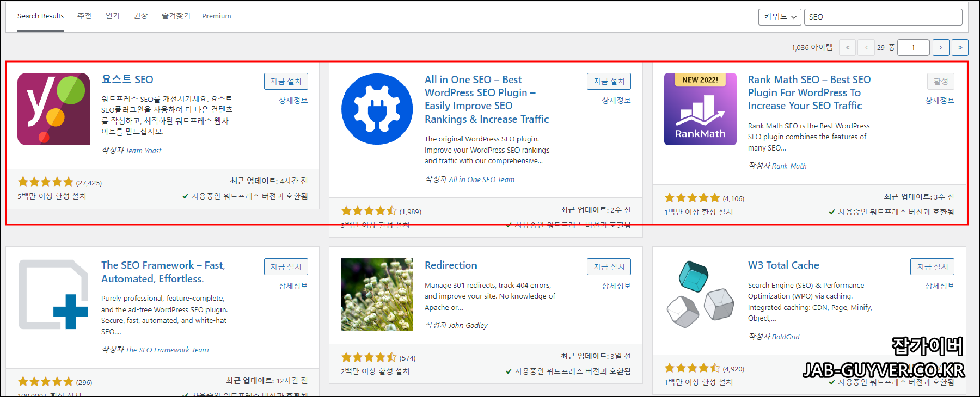Click the disabled 활성 button for Rank Math
Image resolution: width=980 pixels, height=397 pixels.
pyautogui.click(x=941, y=81)
